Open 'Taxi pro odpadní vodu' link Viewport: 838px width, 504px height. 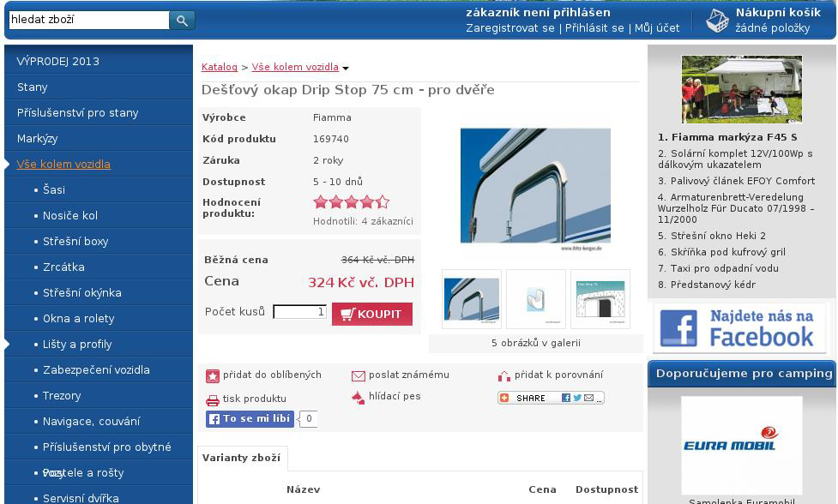718,268
